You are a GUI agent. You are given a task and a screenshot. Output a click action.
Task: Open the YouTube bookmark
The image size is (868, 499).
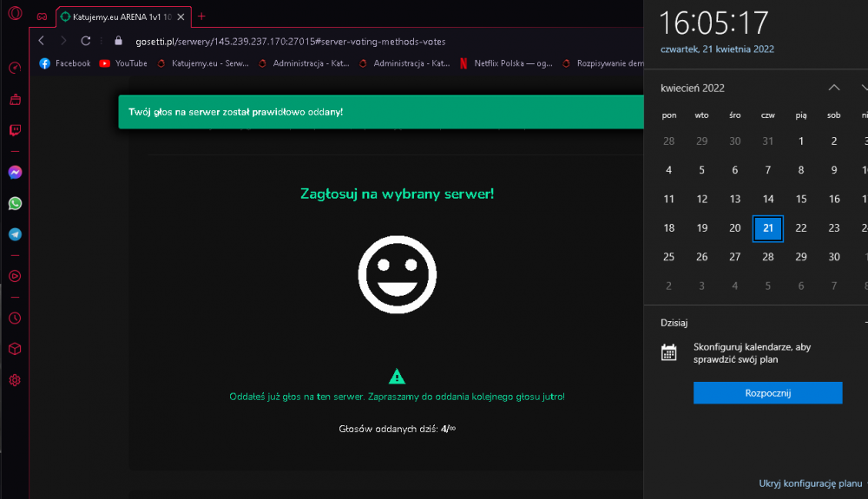pos(123,63)
